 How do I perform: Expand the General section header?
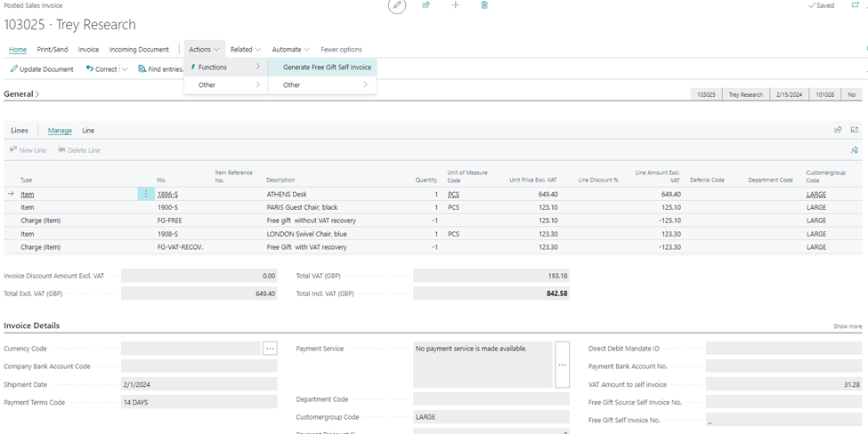tap(21, 94)
